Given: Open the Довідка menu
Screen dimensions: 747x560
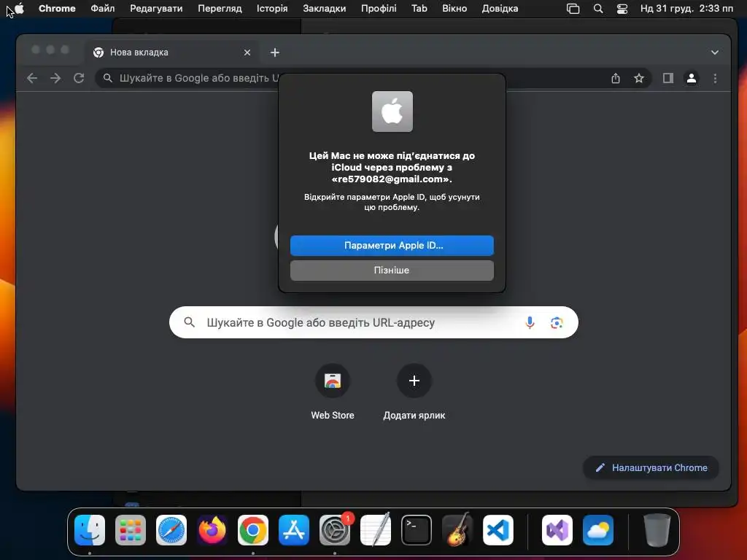Looking at the screenshot, I should coord(500,8).
